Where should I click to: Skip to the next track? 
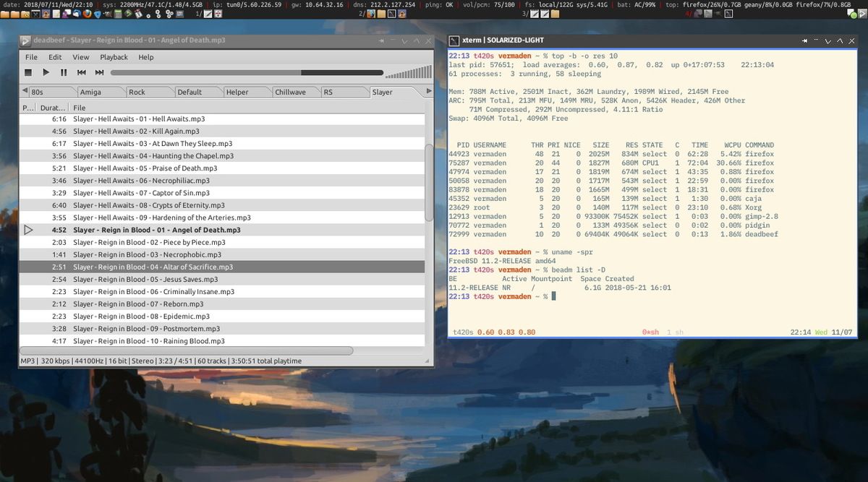pyautogui.click(x=100, y=72)
